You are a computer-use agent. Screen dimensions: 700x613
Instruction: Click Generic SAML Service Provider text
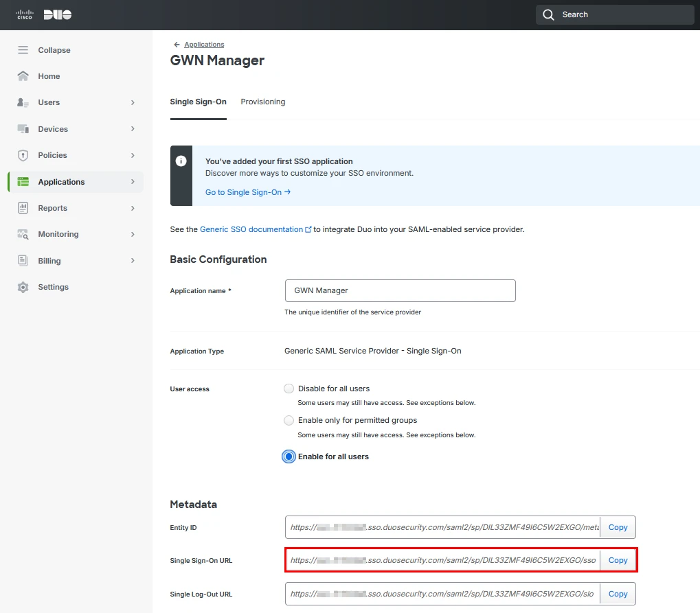pyautogui.click(x=373, y=351)
